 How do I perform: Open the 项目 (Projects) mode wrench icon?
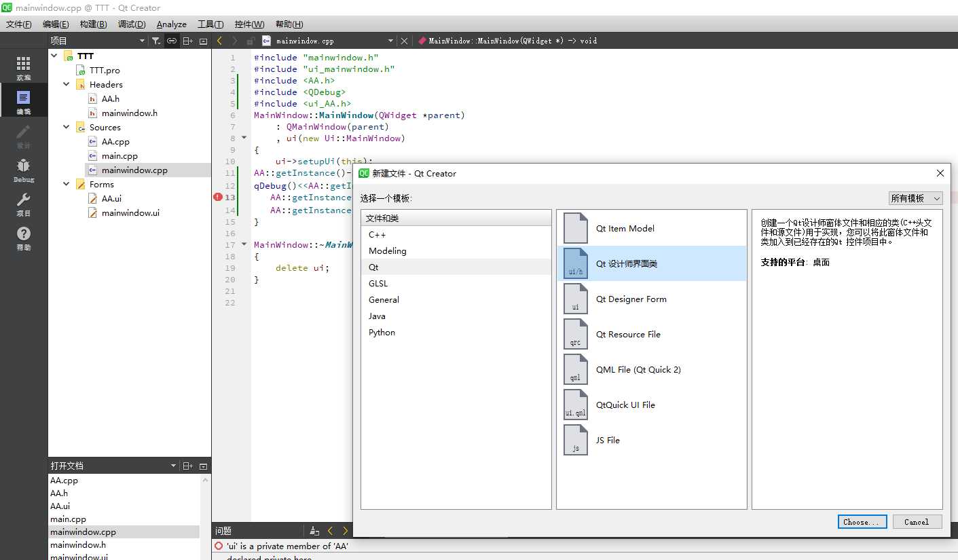pyautogui.click(x=24, y=204)
